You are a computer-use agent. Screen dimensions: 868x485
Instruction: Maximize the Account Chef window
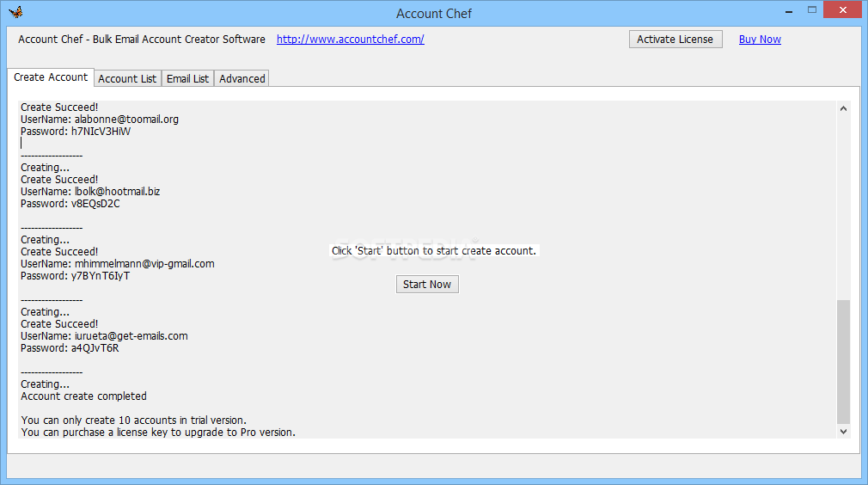(812, 10)
